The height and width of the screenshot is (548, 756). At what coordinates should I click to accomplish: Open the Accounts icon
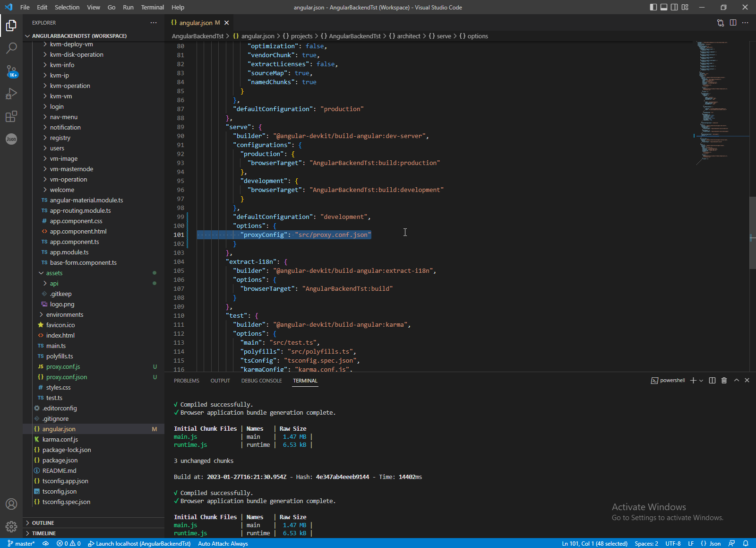tap(11, 504)
